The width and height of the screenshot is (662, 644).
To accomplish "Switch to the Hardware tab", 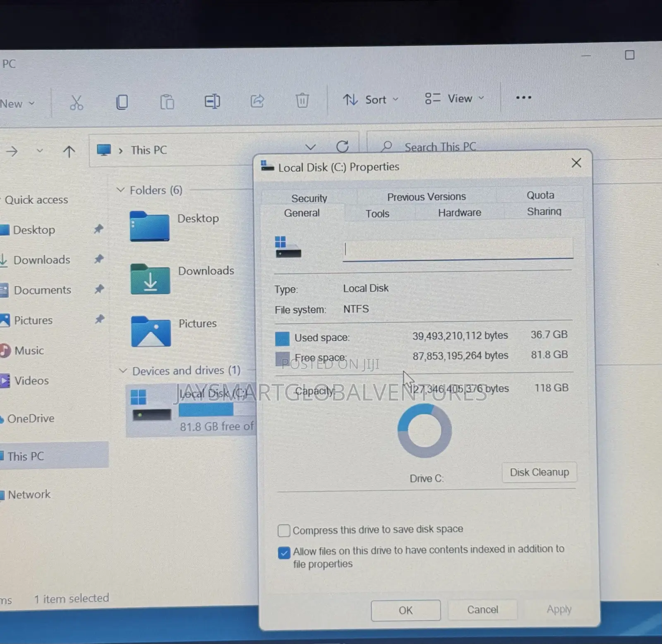I will click(459, 213).
